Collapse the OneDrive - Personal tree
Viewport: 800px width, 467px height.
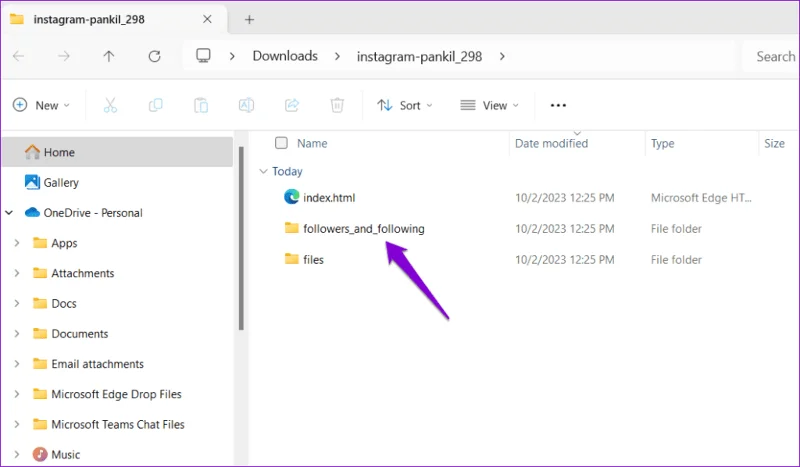(x=9, y=212)
